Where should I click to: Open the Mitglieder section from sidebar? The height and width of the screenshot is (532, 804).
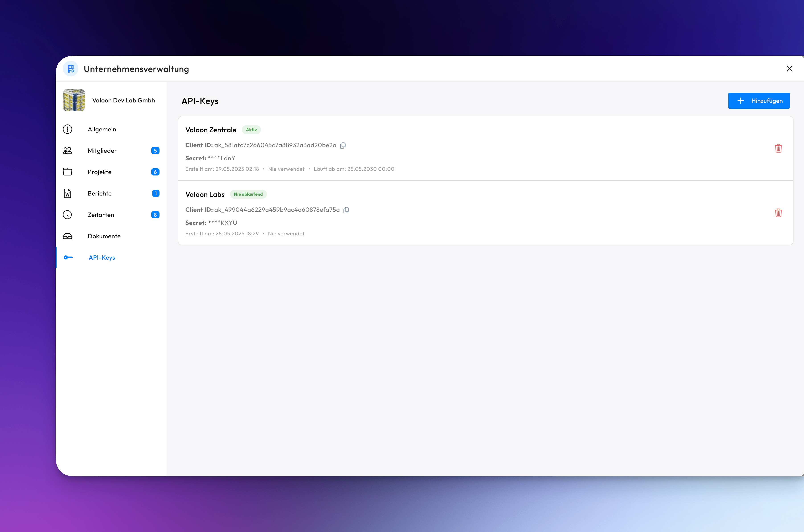click(x=102, y=150)
